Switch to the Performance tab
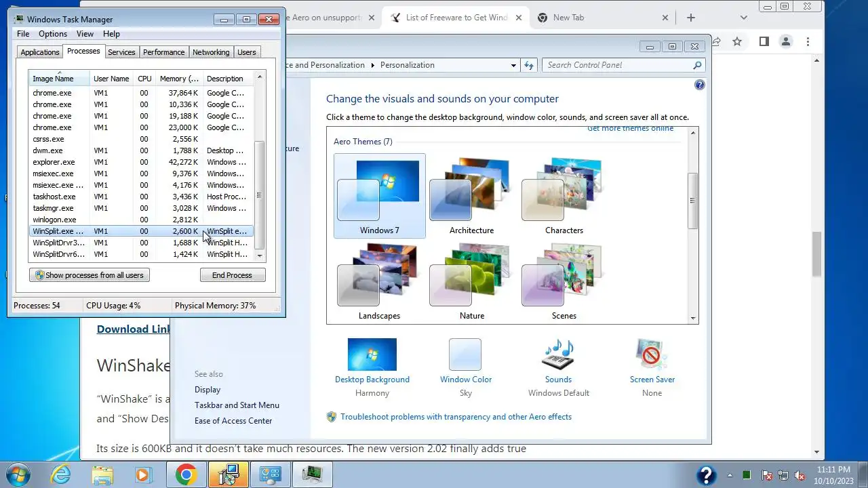This screenshot has height=488, width=868. (163, 52)
